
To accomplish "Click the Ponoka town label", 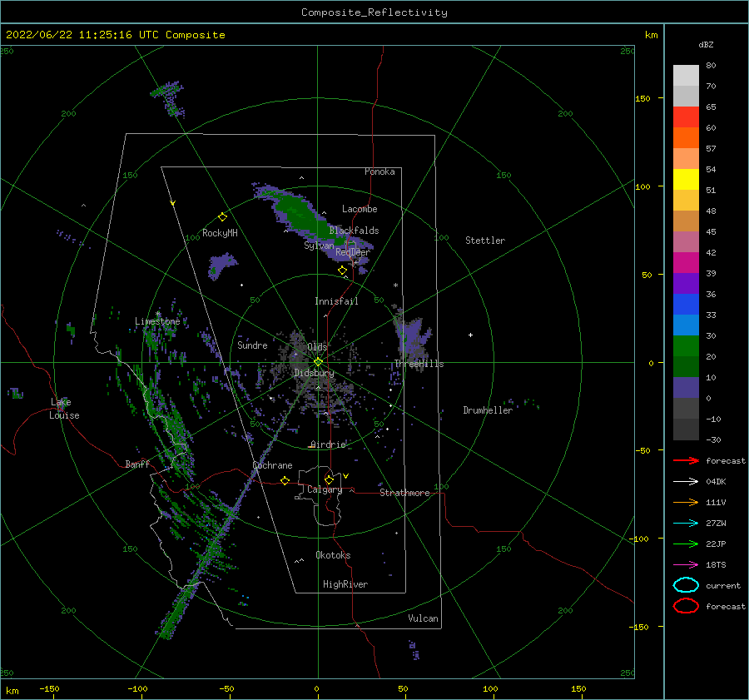I will pyautogui.click(x=379, y=171).
